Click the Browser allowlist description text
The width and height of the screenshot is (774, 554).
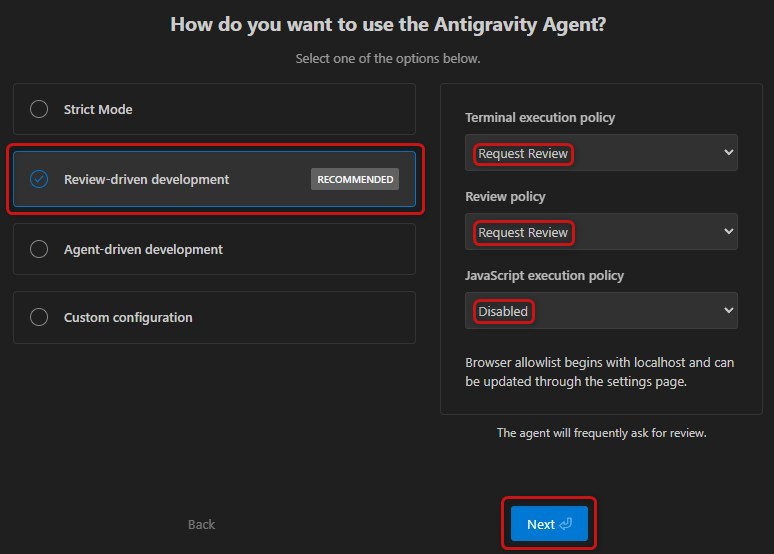coord(600,371)
